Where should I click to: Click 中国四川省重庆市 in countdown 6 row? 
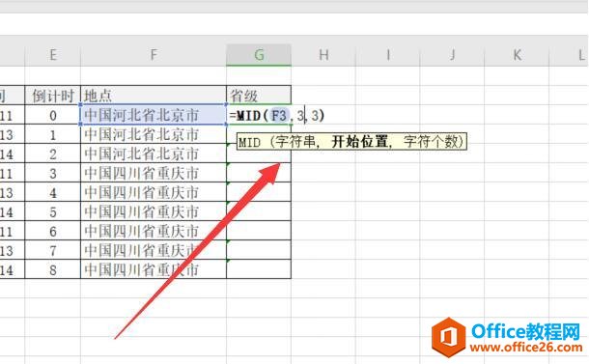click(x=154, y=231)
